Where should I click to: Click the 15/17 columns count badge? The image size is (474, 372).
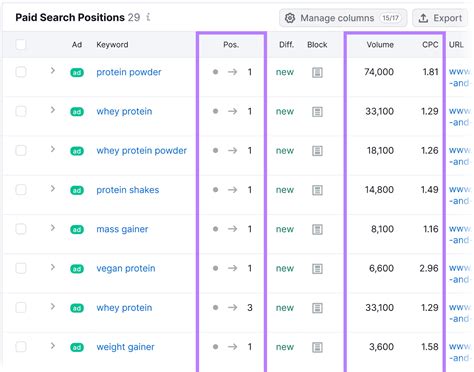390,18
